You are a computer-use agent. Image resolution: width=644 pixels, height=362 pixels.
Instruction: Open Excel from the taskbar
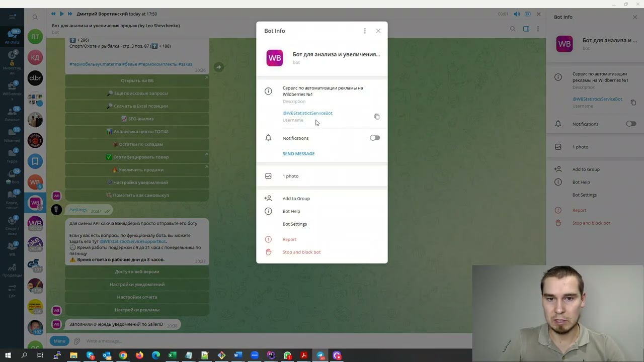(172, 355)
